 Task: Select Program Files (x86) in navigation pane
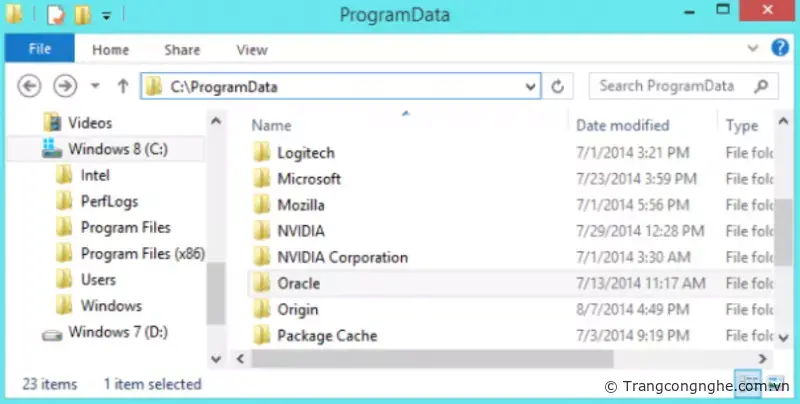[142, 254]
